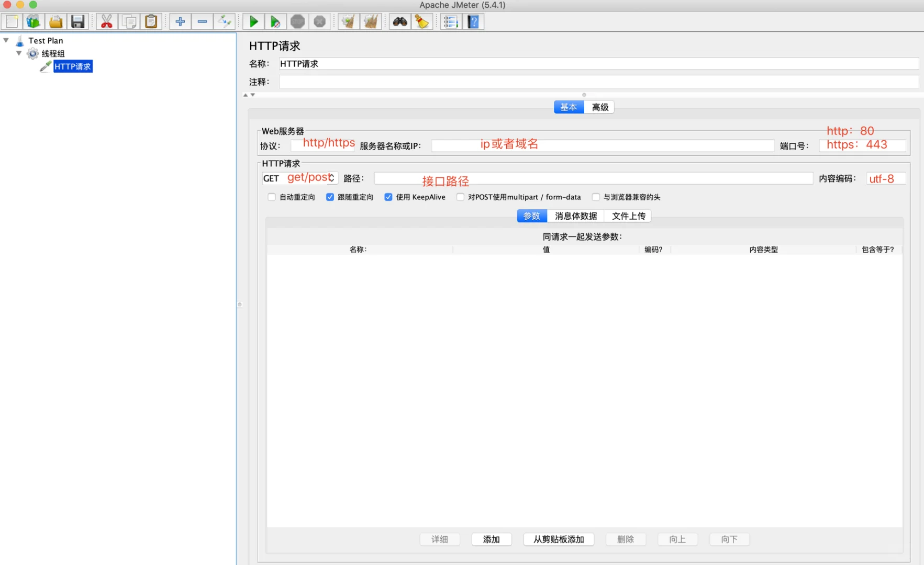Click the 路径 path field
The image size is (924, 565).
[594, 178]
